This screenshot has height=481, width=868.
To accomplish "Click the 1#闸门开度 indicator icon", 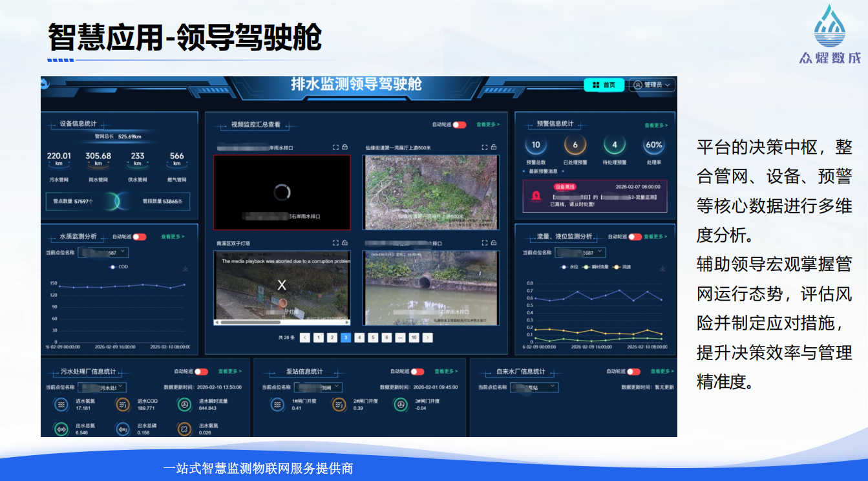I will pyautogui.click(x=277, y=405).
